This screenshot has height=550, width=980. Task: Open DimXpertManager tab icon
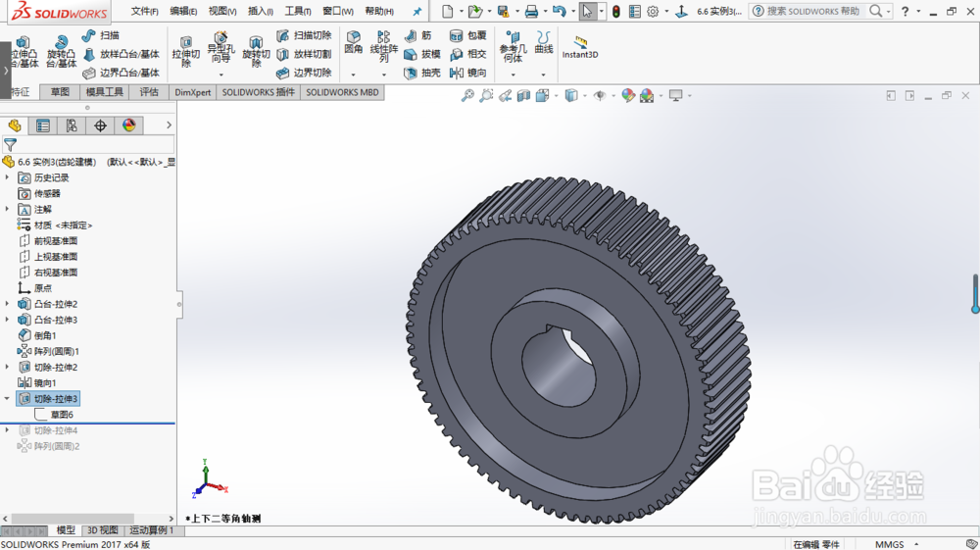pos(100,125)
